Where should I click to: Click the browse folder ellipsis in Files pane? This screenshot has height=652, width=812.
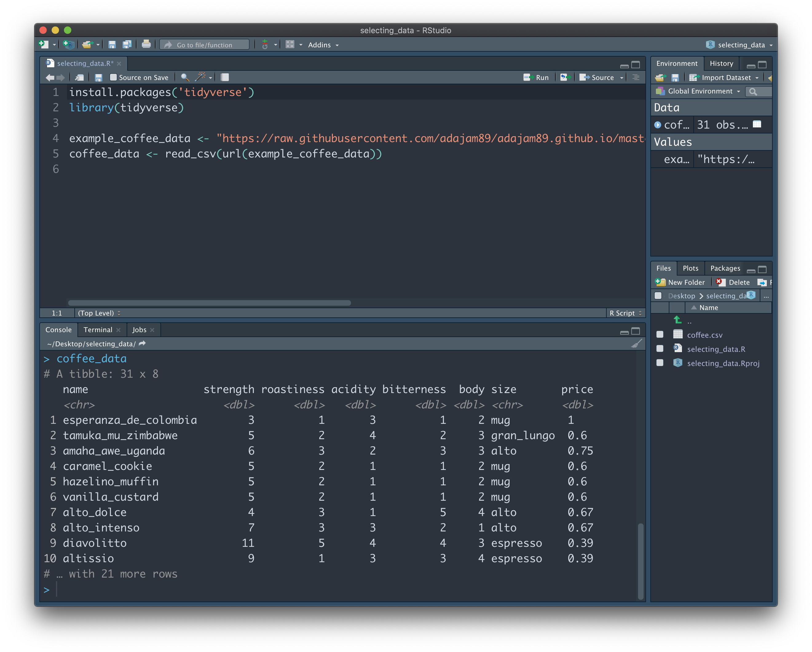click(766, 296)
